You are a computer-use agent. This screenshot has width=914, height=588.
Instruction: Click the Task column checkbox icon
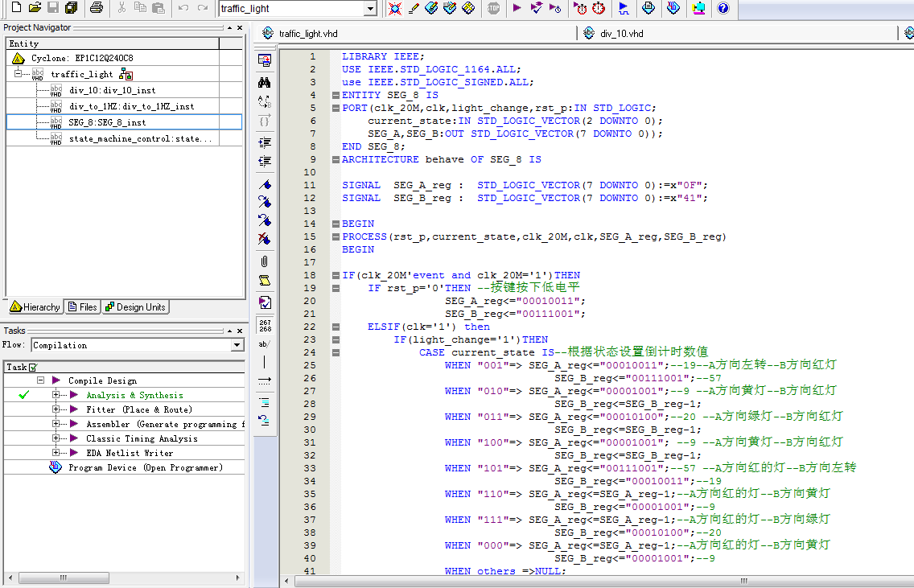click(33, 367)
